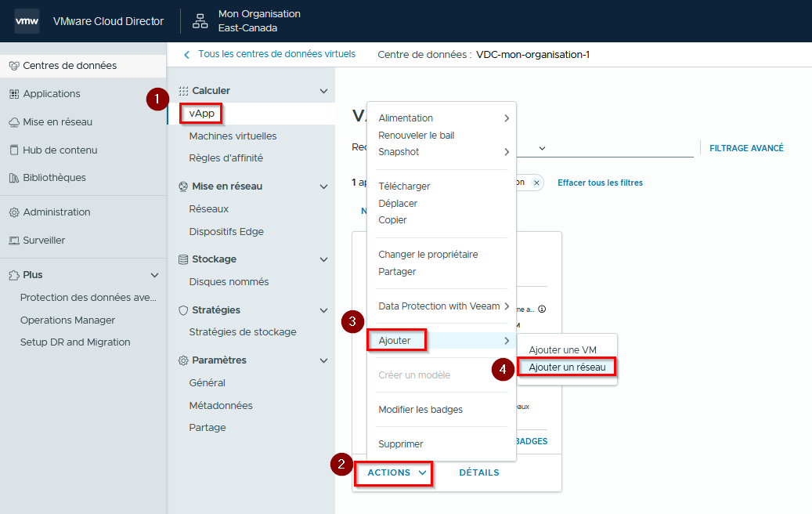
Task: Open the search filter dropdown arrow
Action: pyautogui.click(x=542, y=148)
